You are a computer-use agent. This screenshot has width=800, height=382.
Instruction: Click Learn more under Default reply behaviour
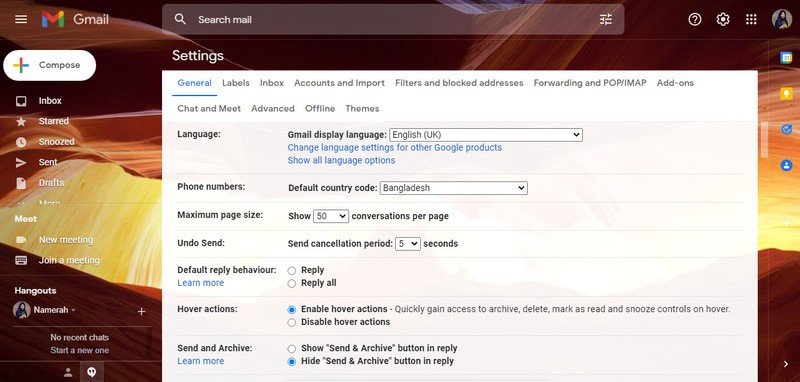pyautogui.click(x=201, y=283)
